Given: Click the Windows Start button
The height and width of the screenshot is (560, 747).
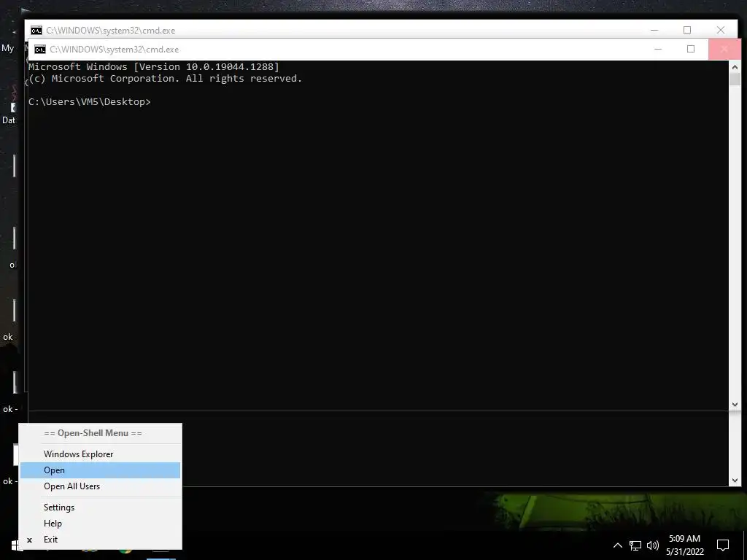Looking at the screenshot, I should (15, 545).
